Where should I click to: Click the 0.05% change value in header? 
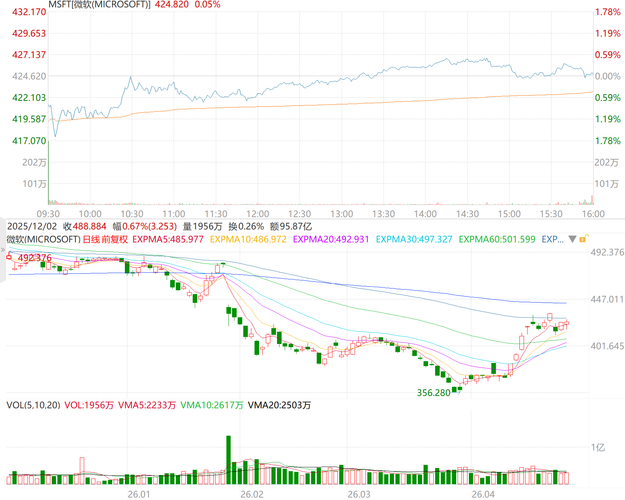(x=207, y=4)
